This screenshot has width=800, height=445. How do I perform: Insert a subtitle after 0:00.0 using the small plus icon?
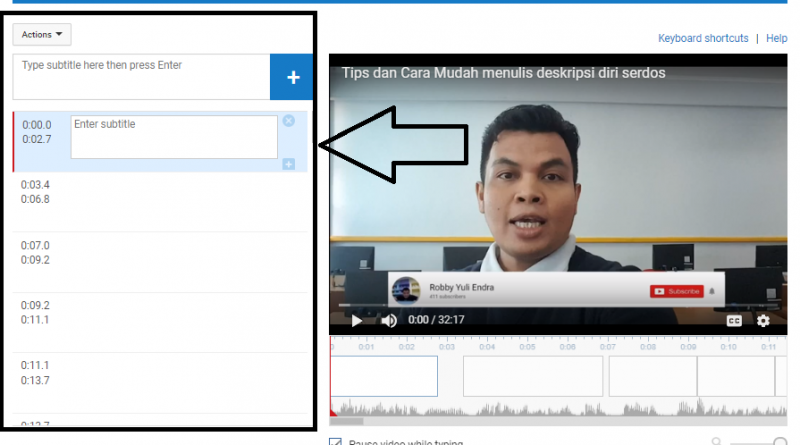coord(289,164)
